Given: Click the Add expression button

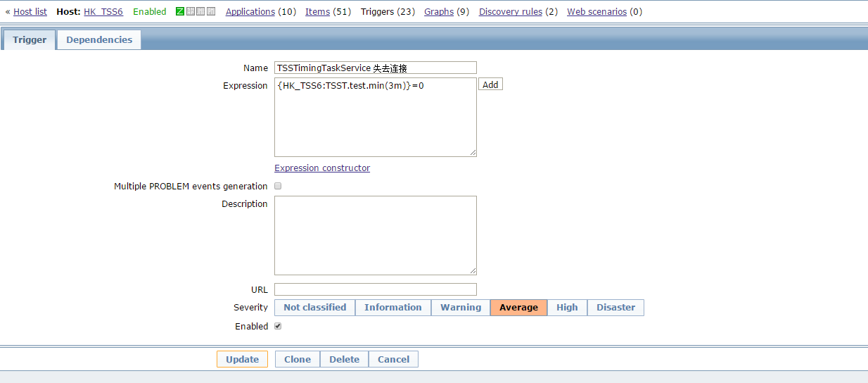Looking at the screenshot, I should (490, 84).
